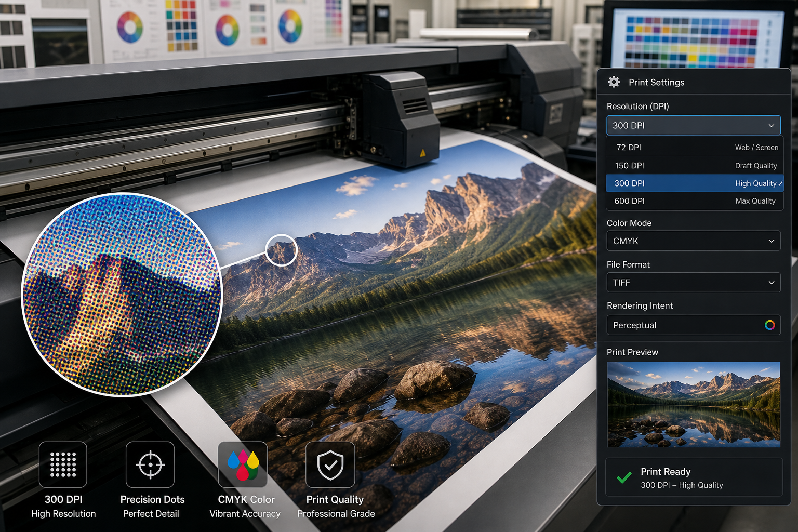Image resolution: width=798 pixels, height=532 pixels.
Task: Click the Color Mode dropdown chevron arrow
Action: pos(771,241)
